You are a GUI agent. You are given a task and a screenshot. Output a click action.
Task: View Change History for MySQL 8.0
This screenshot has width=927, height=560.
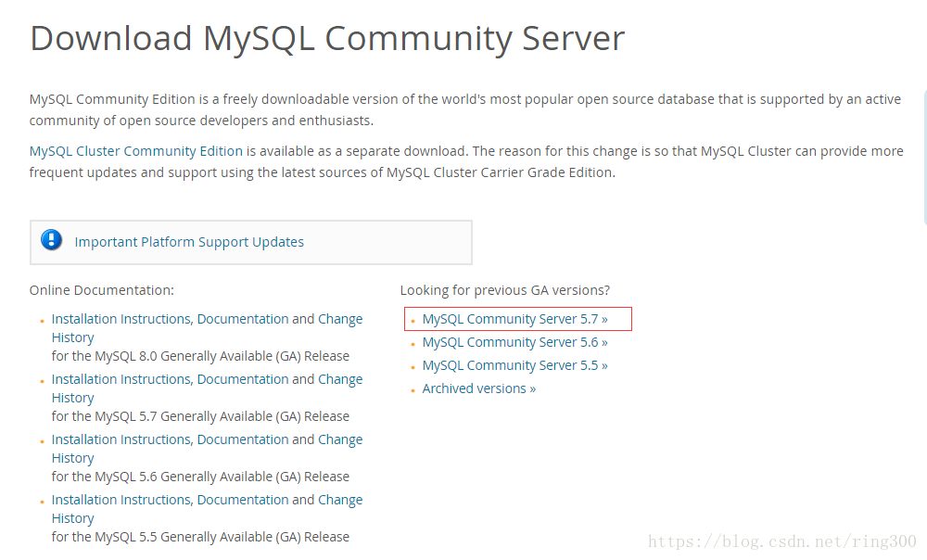[340, 319]
